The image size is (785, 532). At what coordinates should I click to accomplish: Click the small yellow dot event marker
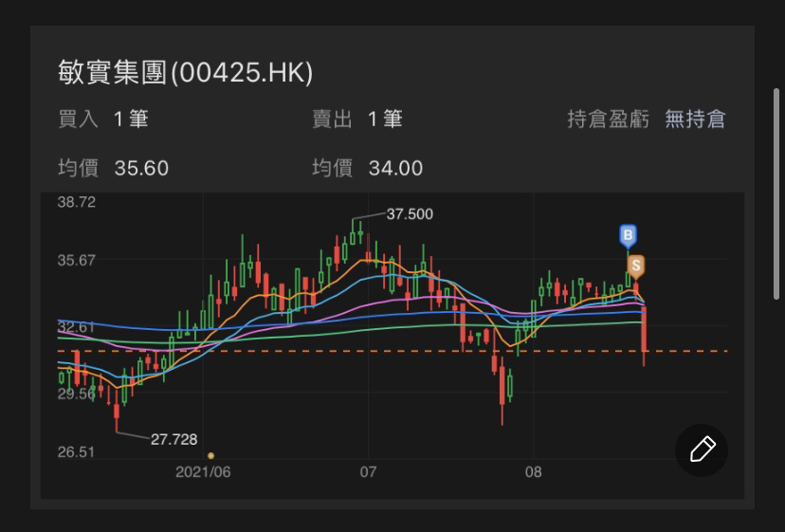tap(210, 455)
